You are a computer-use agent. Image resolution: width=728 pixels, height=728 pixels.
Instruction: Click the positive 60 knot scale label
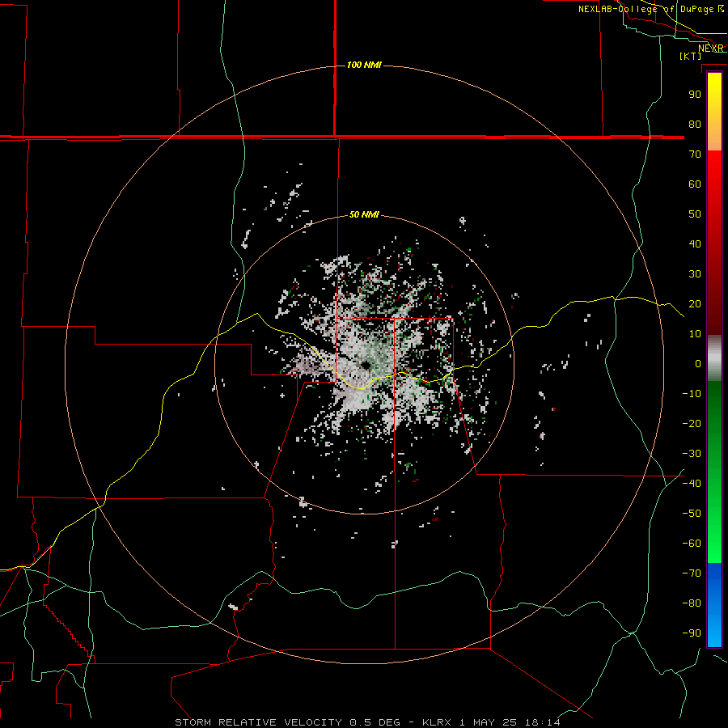pyautogui.click(x=695, y=184)
